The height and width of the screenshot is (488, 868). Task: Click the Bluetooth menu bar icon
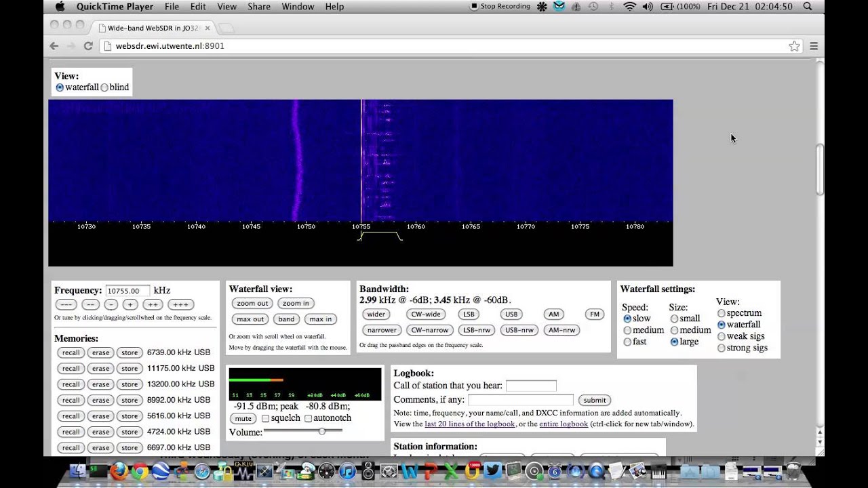pos(611,6)
